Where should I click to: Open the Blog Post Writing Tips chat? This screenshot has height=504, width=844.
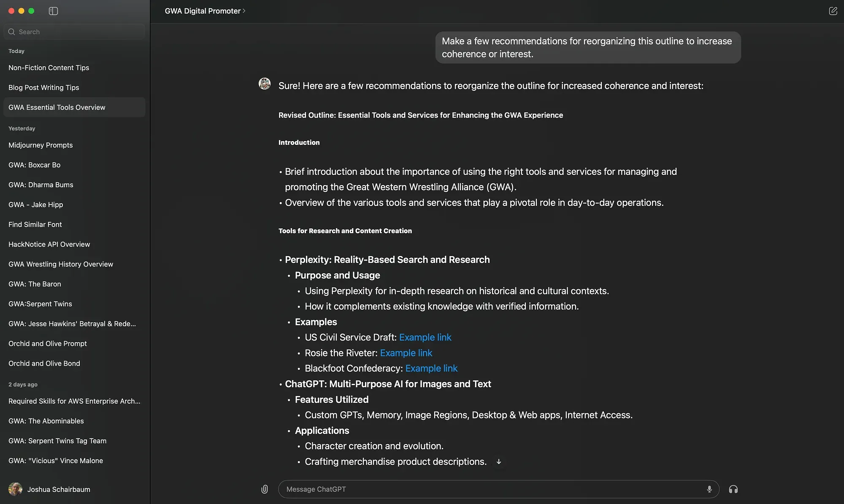(x=74, y=87)
